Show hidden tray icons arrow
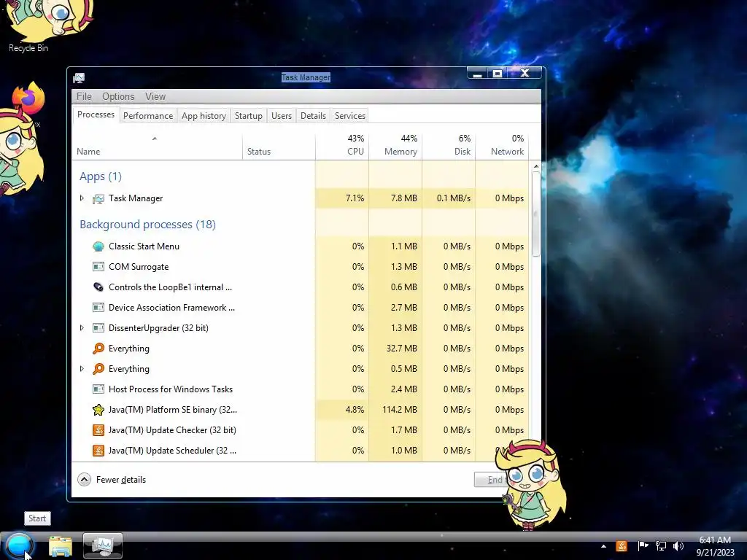 [603, 546]
